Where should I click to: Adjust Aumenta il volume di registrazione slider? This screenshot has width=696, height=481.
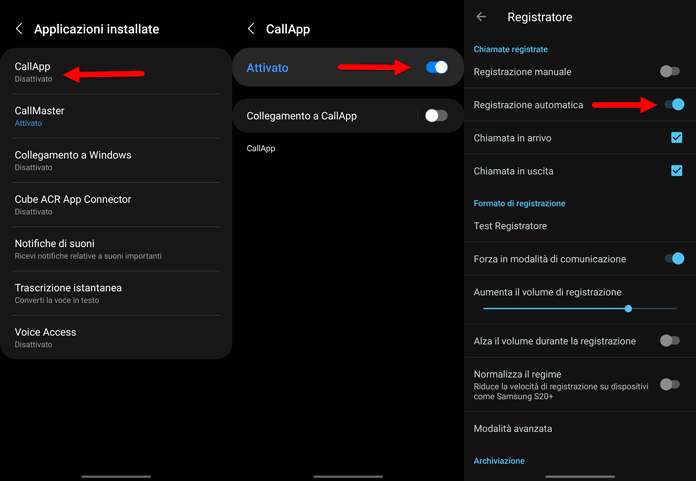pos(580,308)
